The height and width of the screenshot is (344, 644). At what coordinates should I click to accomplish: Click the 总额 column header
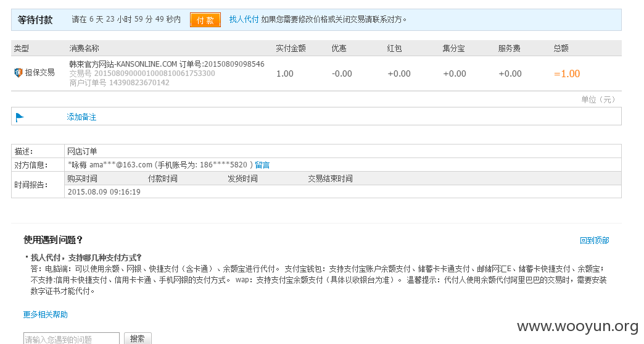[561, 49]
